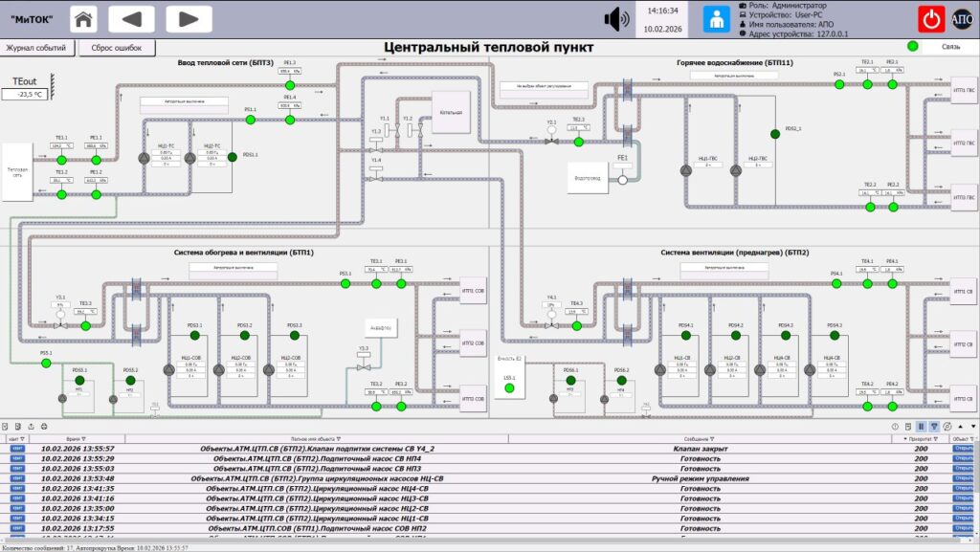Image resolution: width=980 pixels, height=552 pixels.
Task: Click the red power shutdown icon
Action: (930, 19)
